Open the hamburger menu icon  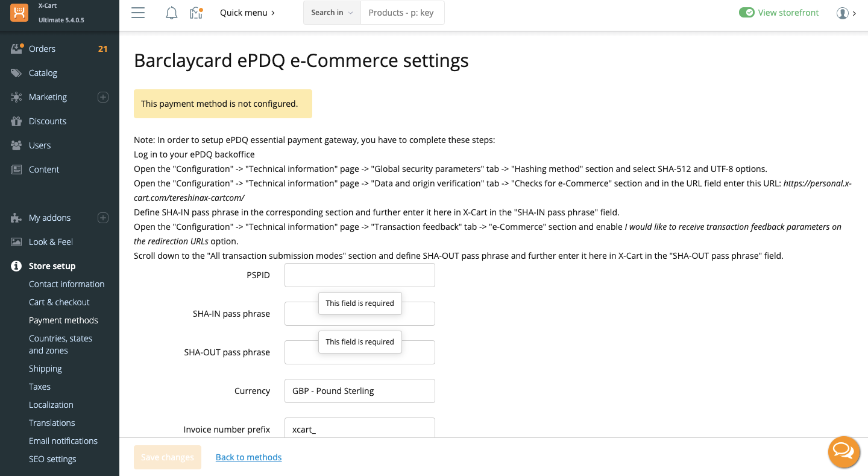138,13
